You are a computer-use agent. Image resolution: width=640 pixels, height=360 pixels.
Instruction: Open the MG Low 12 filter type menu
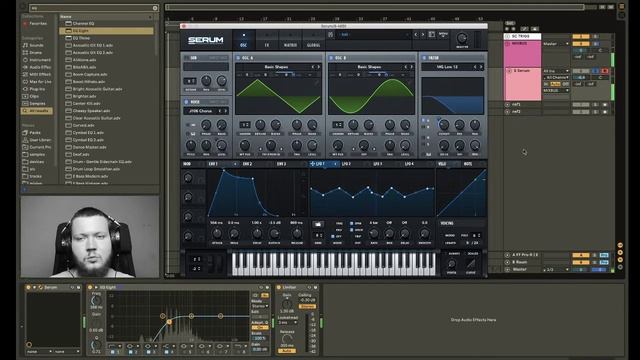(447, 67)
